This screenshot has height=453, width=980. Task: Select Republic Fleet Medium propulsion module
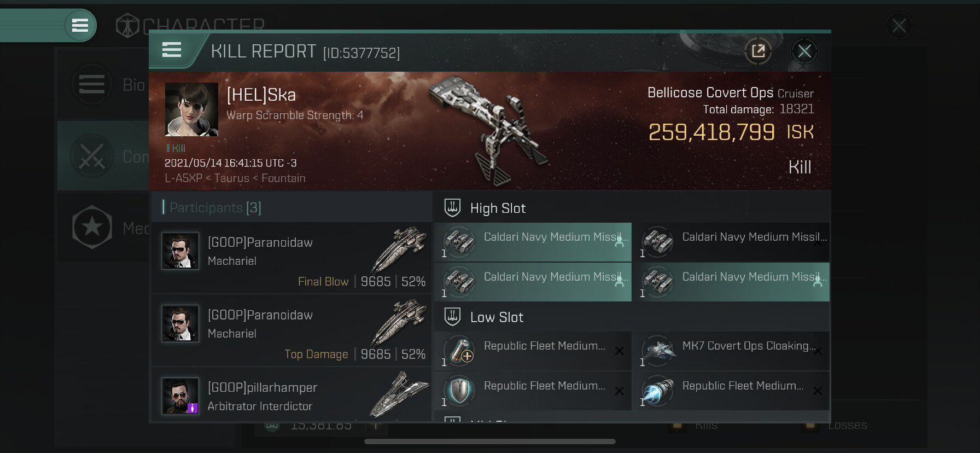click(x=731, y=391)
